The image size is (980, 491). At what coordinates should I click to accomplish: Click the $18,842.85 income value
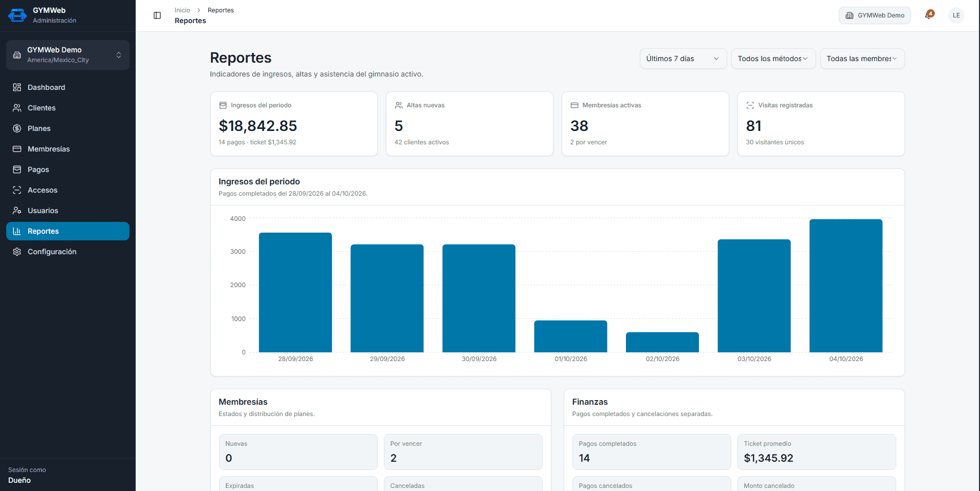(x=258, y=126)
